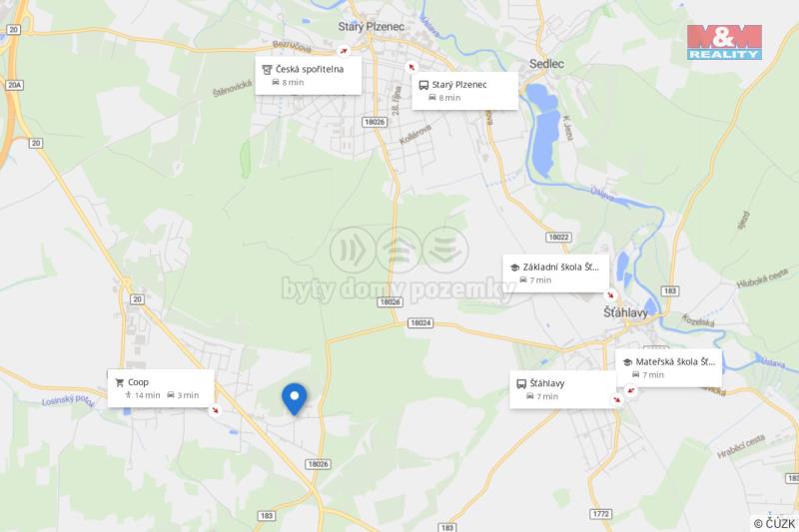Click red arrow marker beside Mateřská škola card

pyautogui.click(x=631, y=390)
